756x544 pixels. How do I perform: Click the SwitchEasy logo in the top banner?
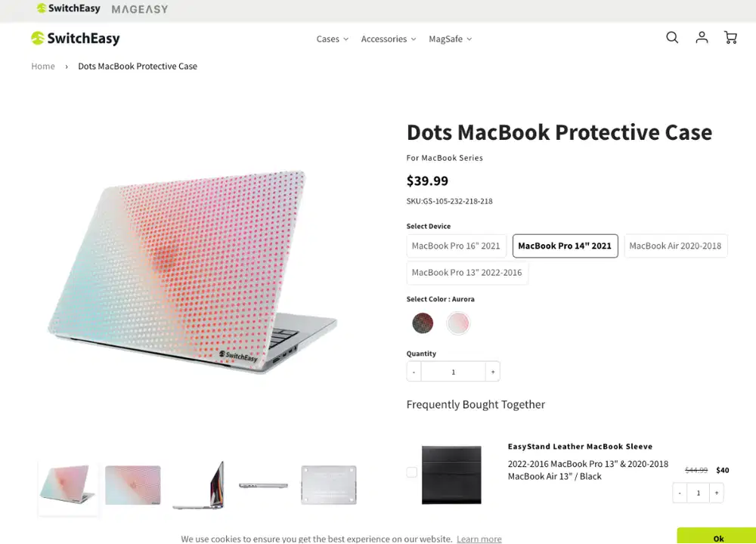click(68, 8)
